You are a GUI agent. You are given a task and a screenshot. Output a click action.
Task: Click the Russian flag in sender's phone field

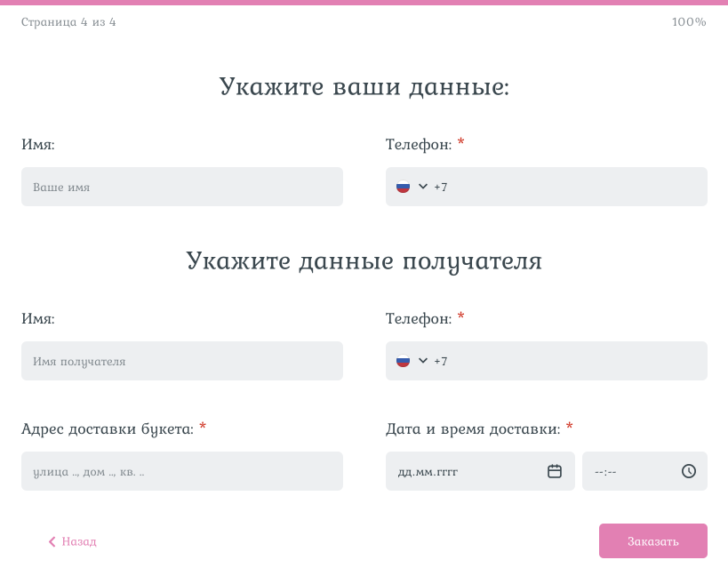403,187
